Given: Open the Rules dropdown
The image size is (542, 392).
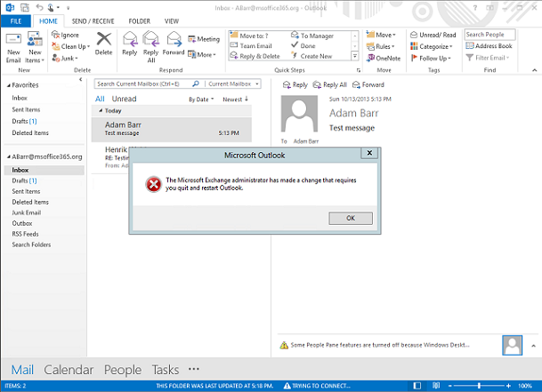Looking at the screenshot, I should (380, 46).
